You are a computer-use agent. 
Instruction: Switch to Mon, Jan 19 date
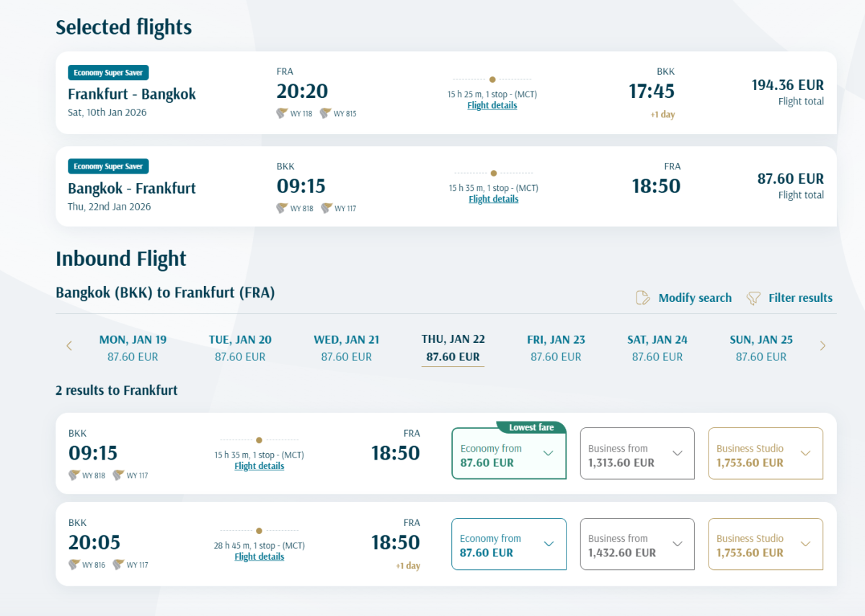133,347
